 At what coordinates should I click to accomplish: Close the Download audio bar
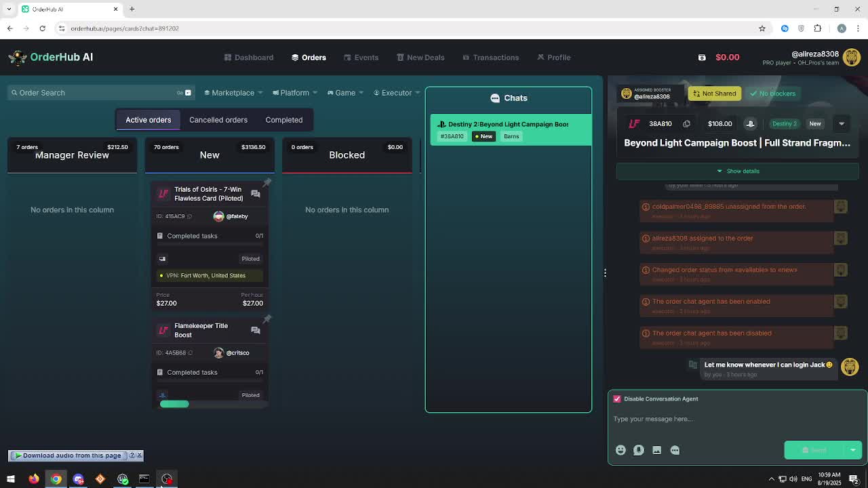pos(140,455)
